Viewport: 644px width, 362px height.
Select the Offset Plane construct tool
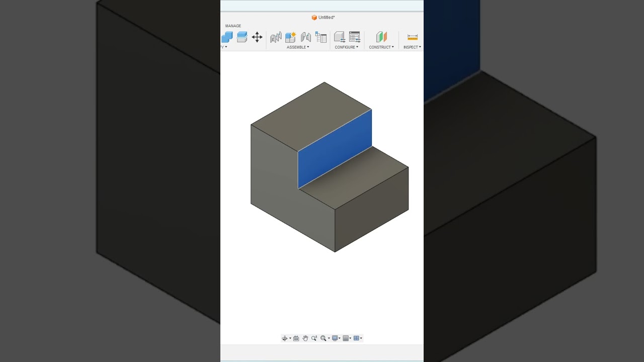tap(381, 37)
